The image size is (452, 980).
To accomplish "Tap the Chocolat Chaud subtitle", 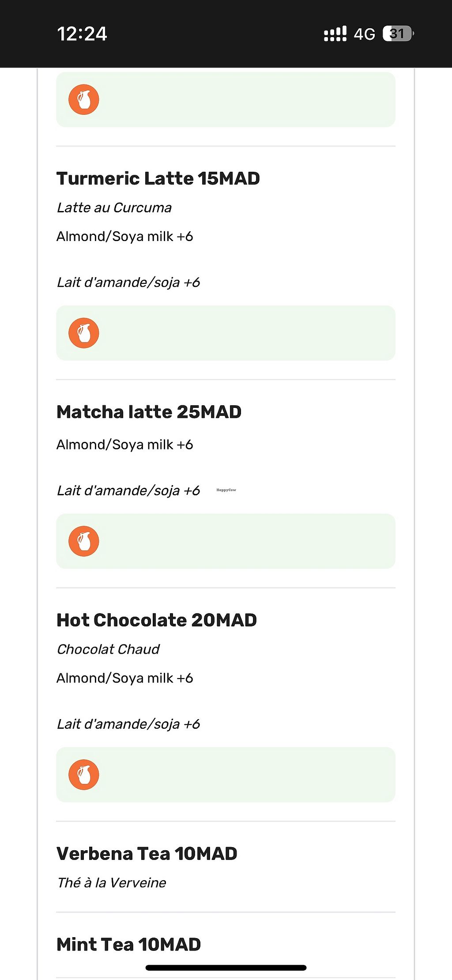I will click(108, 649).
